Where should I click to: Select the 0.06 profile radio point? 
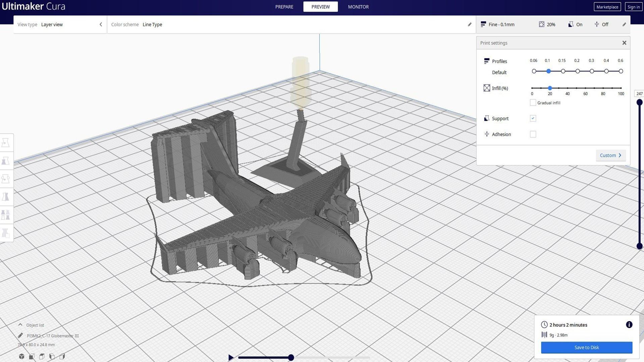pyautogui.click(x=534, y=71)
